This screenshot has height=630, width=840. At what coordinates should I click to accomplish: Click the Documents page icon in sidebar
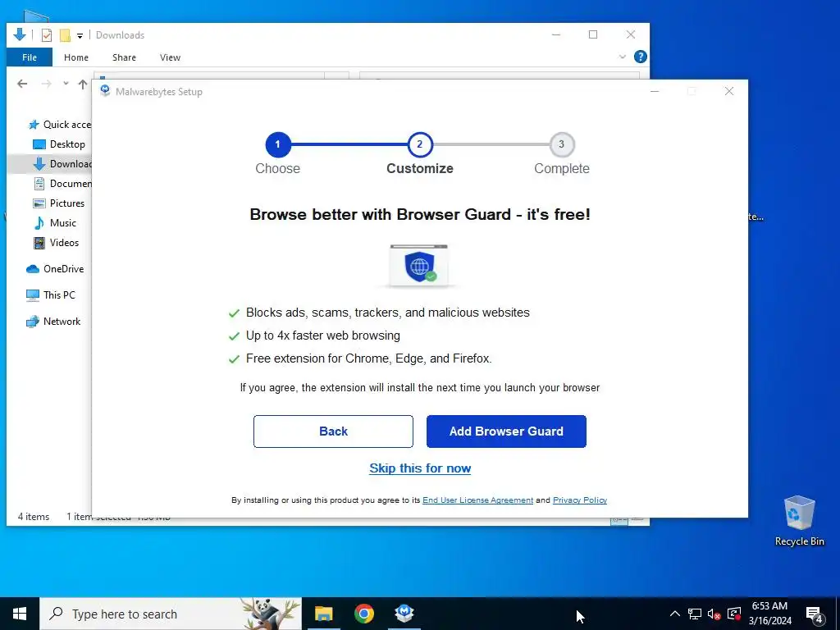[39, 184]
